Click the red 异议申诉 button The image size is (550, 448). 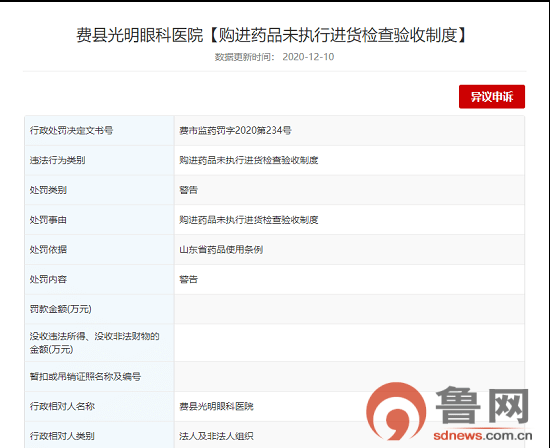point(492,96)
